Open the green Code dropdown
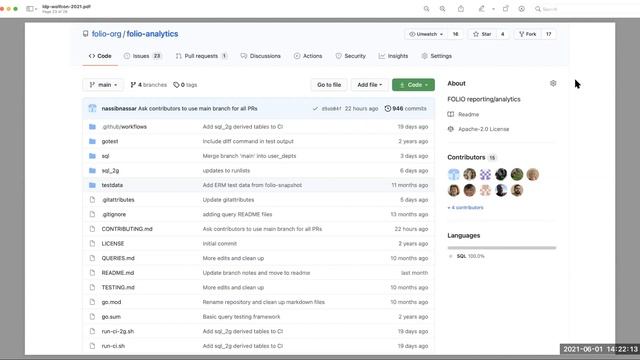The height and width of the screenshot is (360, 640). 413,85
